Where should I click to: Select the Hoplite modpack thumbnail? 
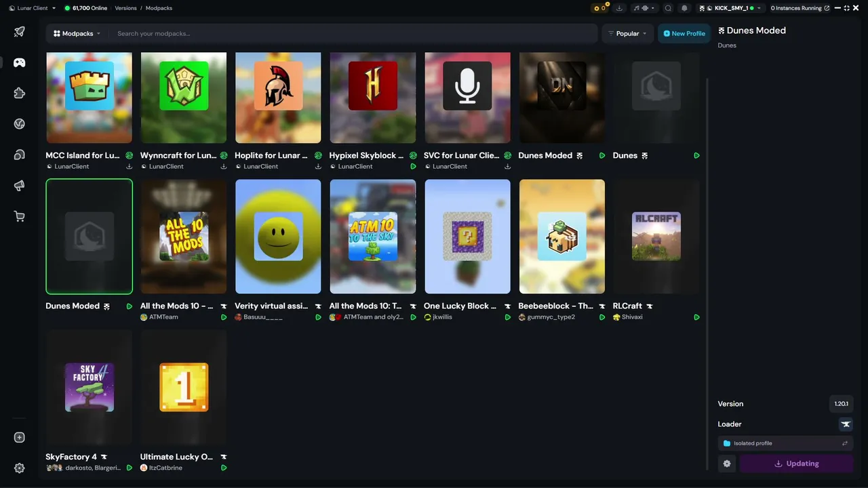point(278,98)
